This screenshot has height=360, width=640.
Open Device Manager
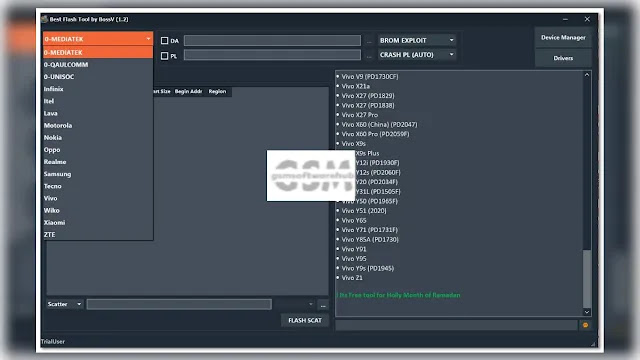pyautogui.click(x=563, y=38)
